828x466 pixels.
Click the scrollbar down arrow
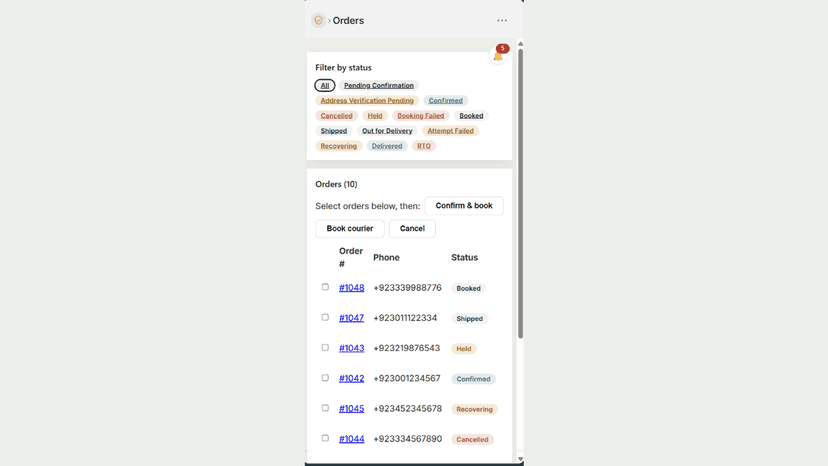(520, 459)
